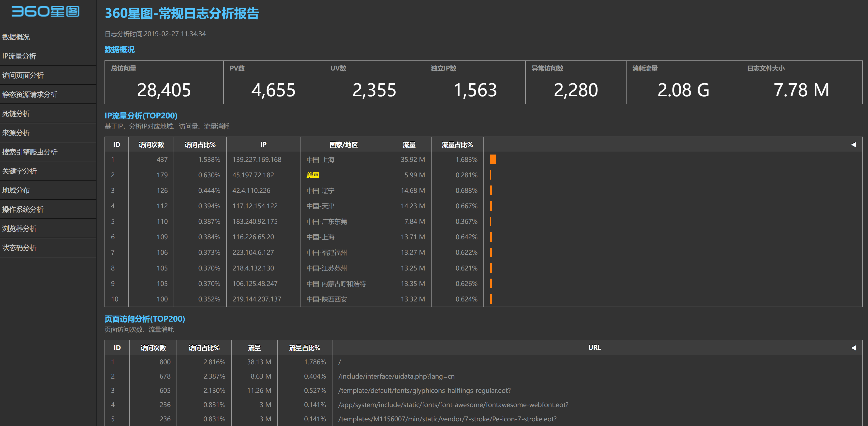Click the 流量占比 value 1.683%
Viewport: 868px width, 426px height.
(466, 160)
